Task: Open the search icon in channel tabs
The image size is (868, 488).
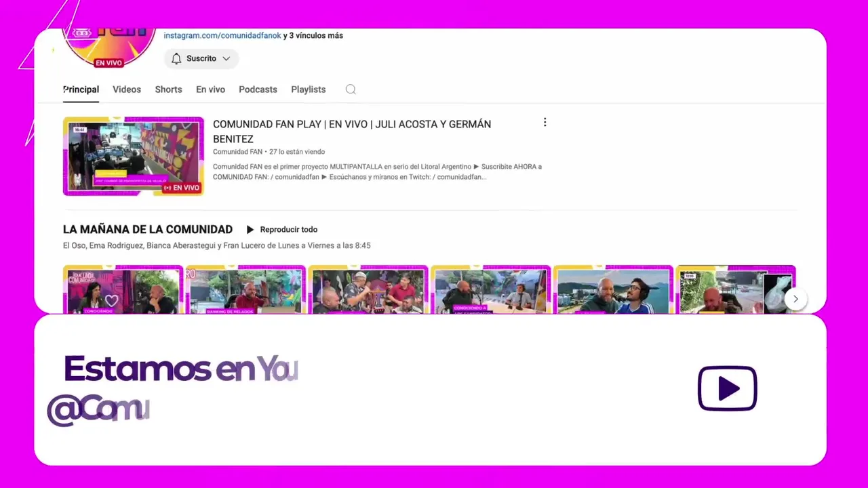Action: click(351, 89)
